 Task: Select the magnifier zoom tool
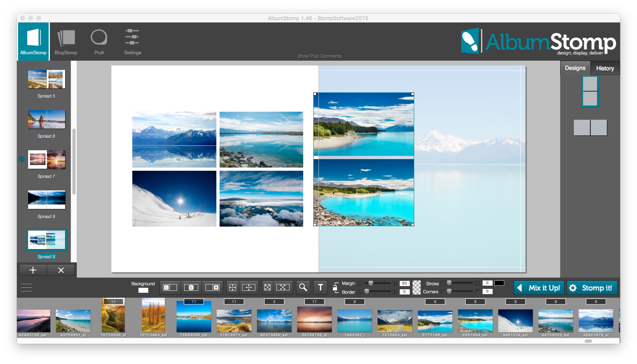pyautogui.click(x=303, y=287)
